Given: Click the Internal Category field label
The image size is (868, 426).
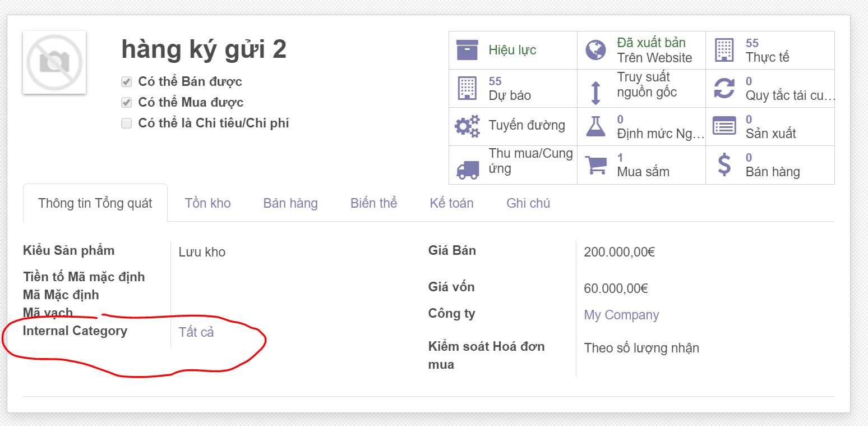Looking at the screenshot, I should 75,331.
